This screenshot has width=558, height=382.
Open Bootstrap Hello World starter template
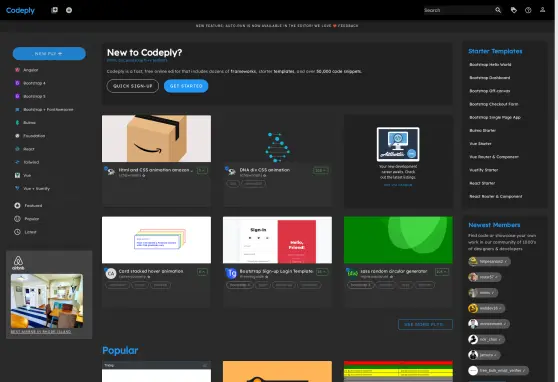pyautogui.click(x=490, y=64)
